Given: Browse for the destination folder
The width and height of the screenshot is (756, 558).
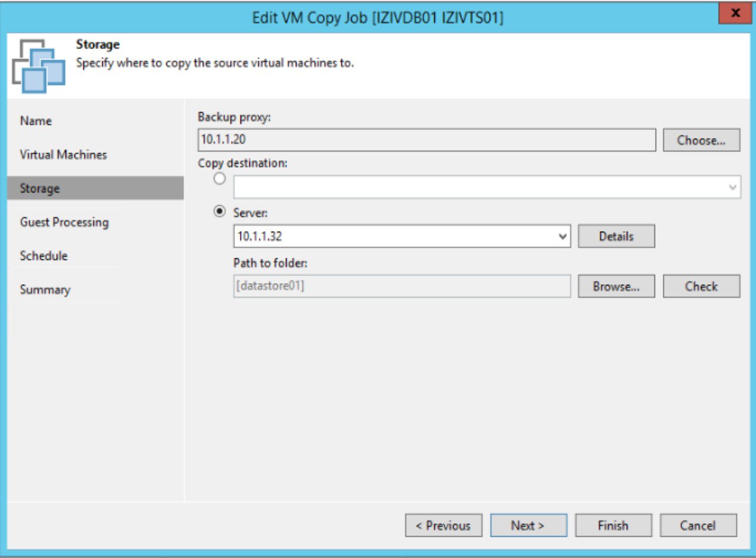Looking at the screenshot, I should 616,286.
